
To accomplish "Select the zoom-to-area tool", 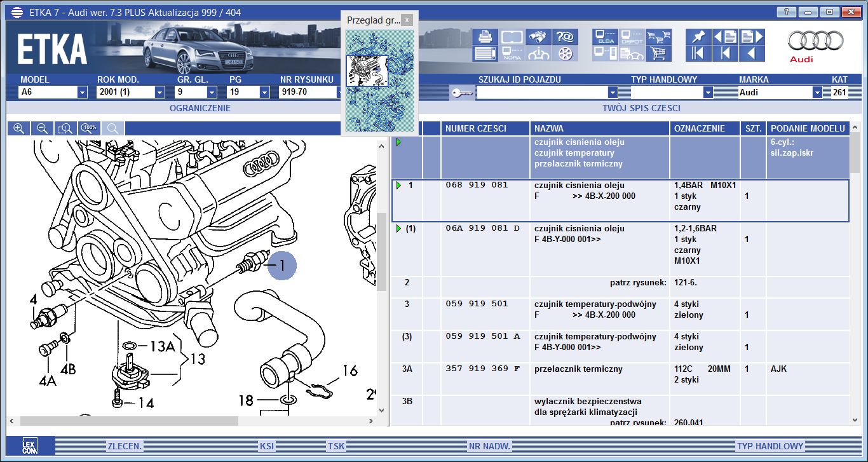I will 66,128.
